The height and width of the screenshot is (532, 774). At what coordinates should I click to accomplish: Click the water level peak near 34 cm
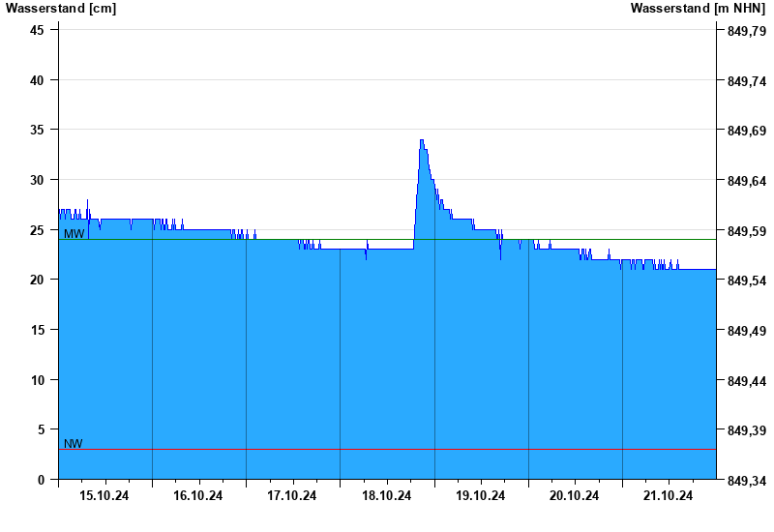coord(422,140)
